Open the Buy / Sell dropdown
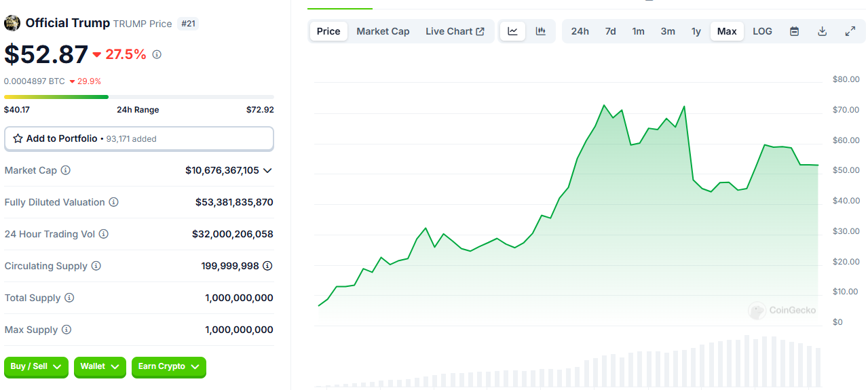 coord(36,367)
